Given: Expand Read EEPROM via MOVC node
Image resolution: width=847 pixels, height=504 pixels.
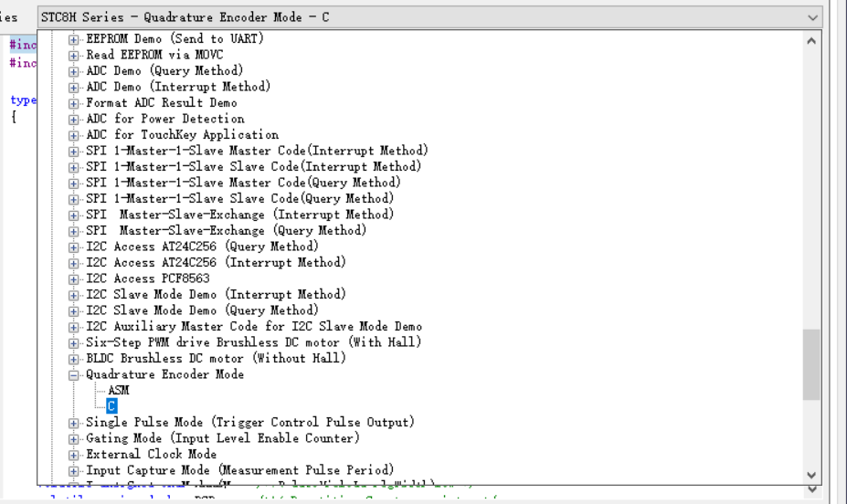Looking at the screenshot, I should click(x=73, y=56).
